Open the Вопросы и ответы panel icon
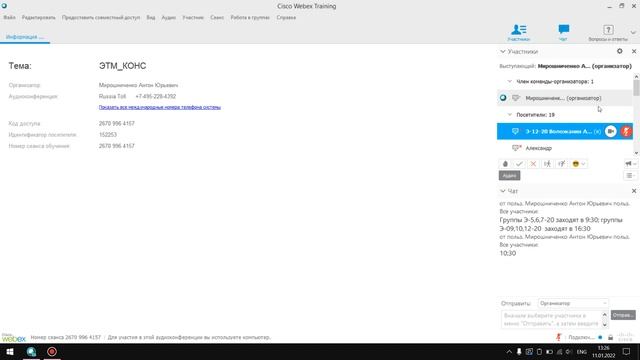The image size is (640, 360). 608,32
